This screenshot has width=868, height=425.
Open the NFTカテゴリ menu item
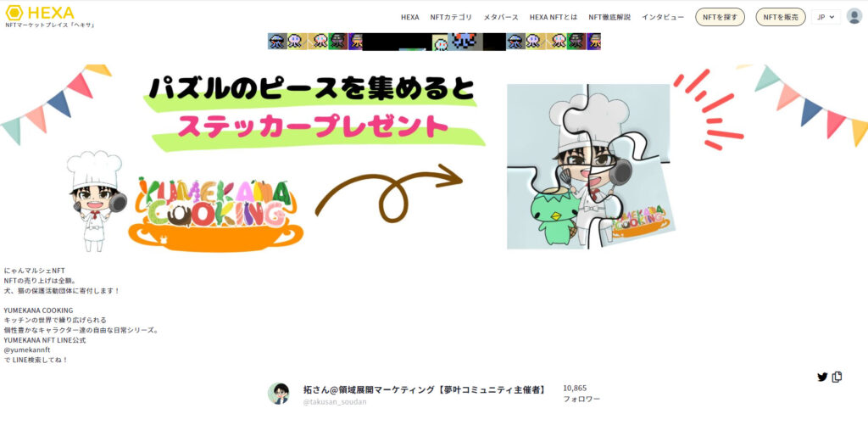coord(451,17)
